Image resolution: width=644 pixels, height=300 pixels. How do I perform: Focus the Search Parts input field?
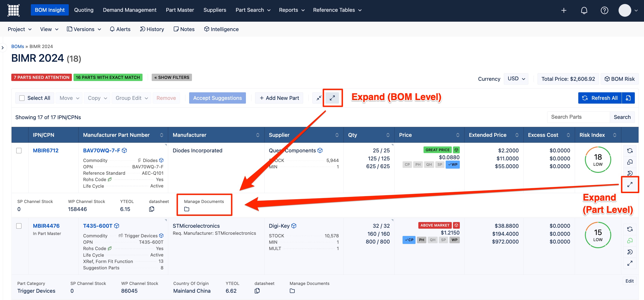click(579, 117)
